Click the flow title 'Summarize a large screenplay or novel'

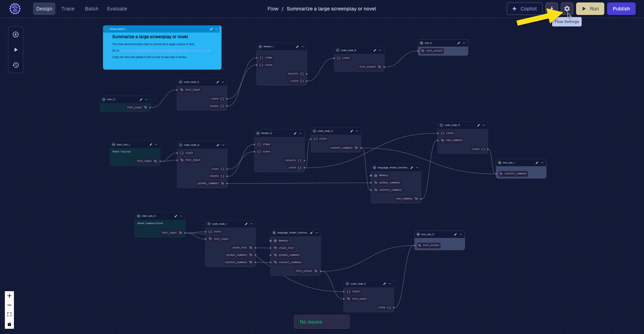point(331,9)
